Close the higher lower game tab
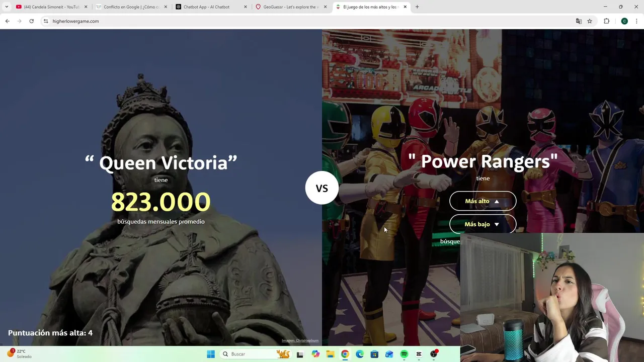Screen dimensions: 644x362 point(405,7)
